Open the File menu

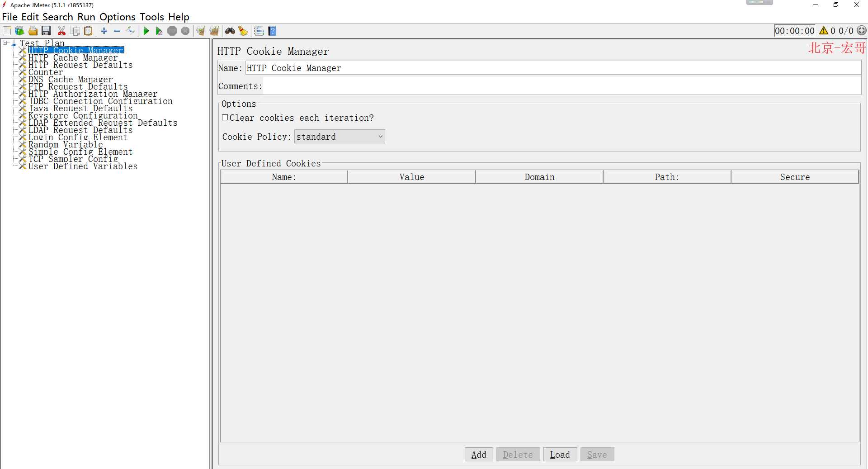tap(9, 17)
